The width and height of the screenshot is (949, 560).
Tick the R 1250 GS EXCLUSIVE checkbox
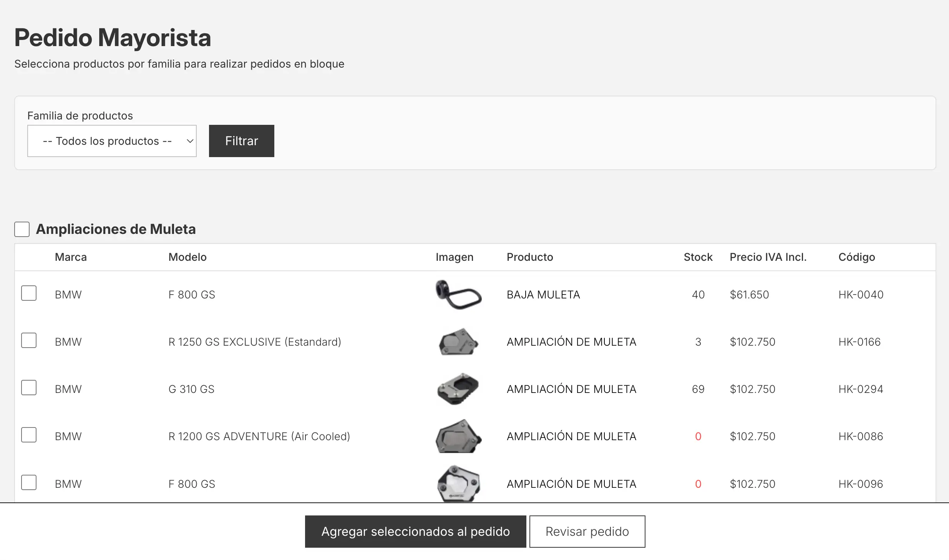pos(29,340)
